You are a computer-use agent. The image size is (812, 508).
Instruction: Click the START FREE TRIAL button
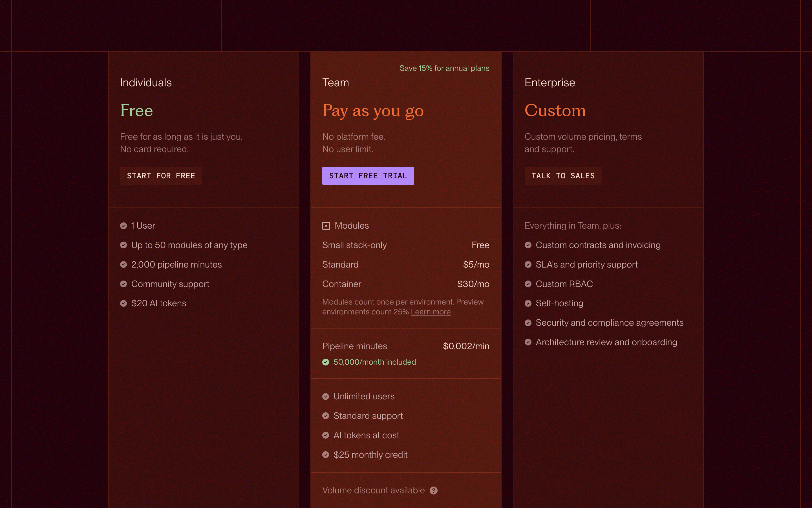[368, 176]
